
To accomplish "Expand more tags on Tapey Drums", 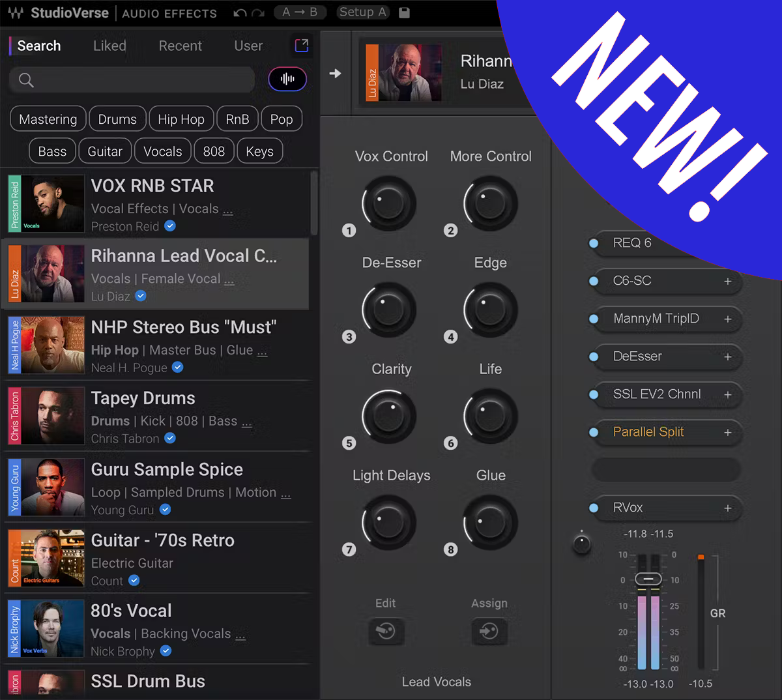I will pyautogui.click(x=246, y=424).
